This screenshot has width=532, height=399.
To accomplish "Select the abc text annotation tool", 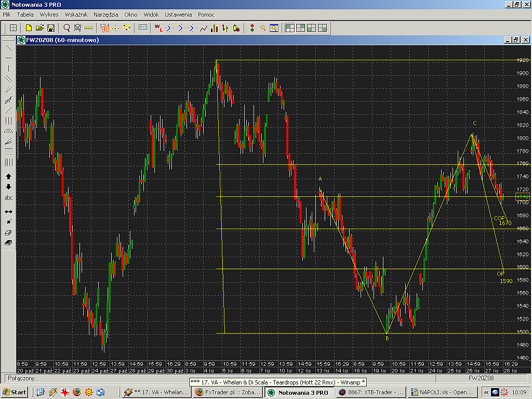I will coord(8,198).
